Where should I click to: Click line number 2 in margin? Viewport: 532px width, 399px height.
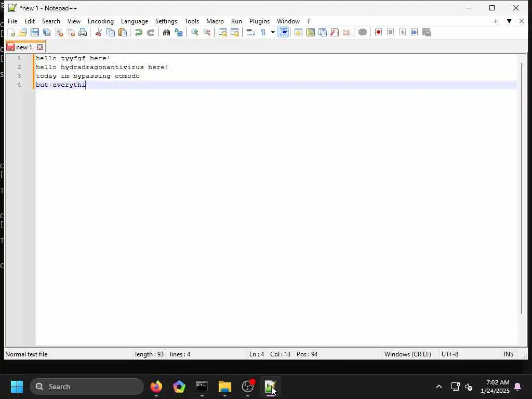19,67
